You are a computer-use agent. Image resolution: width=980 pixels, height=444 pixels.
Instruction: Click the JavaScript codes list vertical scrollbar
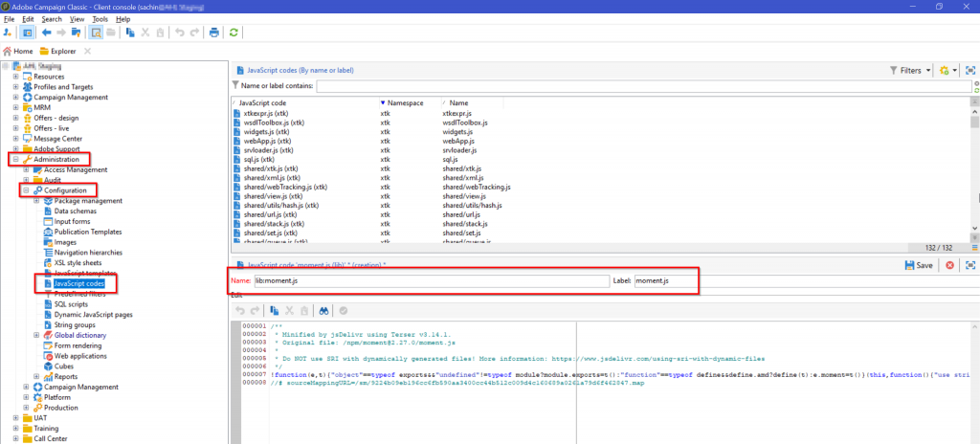coord(975,168)
